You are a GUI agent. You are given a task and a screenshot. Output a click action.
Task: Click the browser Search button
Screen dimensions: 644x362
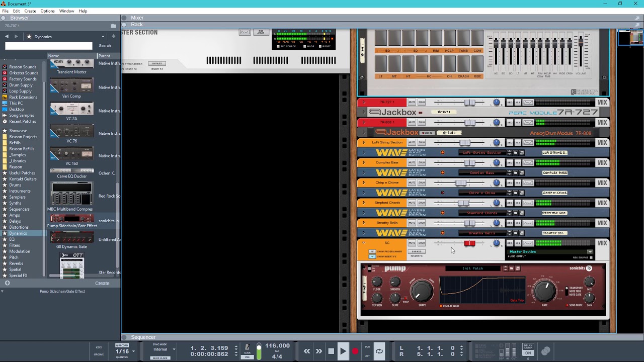point(105,46)
